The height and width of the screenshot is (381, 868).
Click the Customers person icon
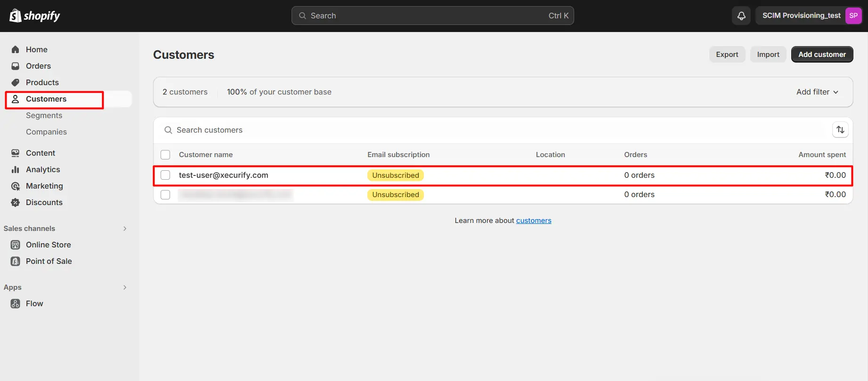click(x=16, y=99)
